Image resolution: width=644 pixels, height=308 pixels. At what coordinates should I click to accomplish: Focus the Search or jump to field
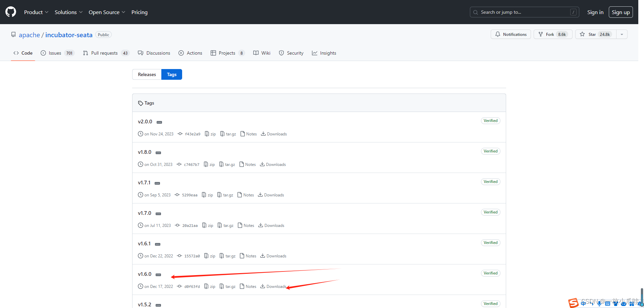(524, 12)
